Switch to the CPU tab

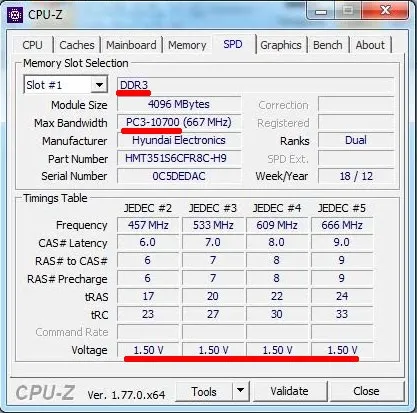click(x=33, y=45)
